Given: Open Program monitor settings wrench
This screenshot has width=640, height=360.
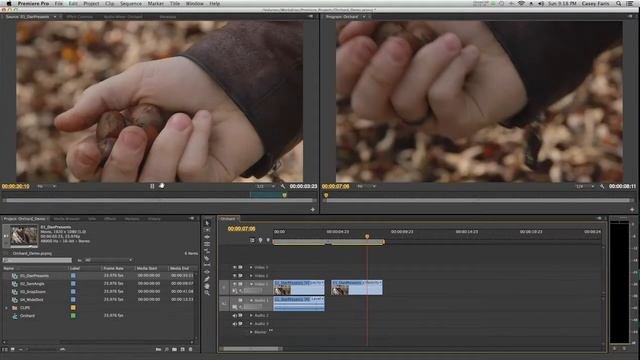Looking at the screenshot, I should [602, 186].
